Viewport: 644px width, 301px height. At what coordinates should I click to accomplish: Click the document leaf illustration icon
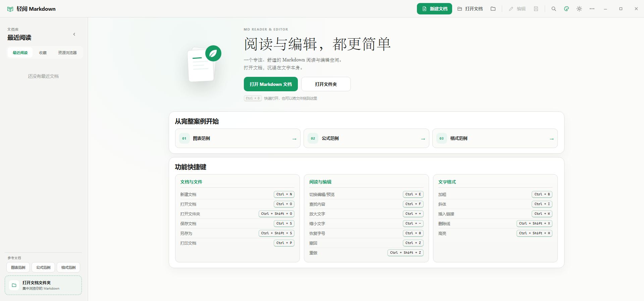[204, 64]
